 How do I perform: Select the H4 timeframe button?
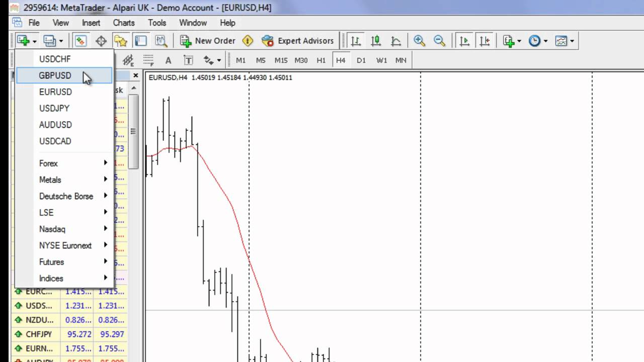[341, 60]
